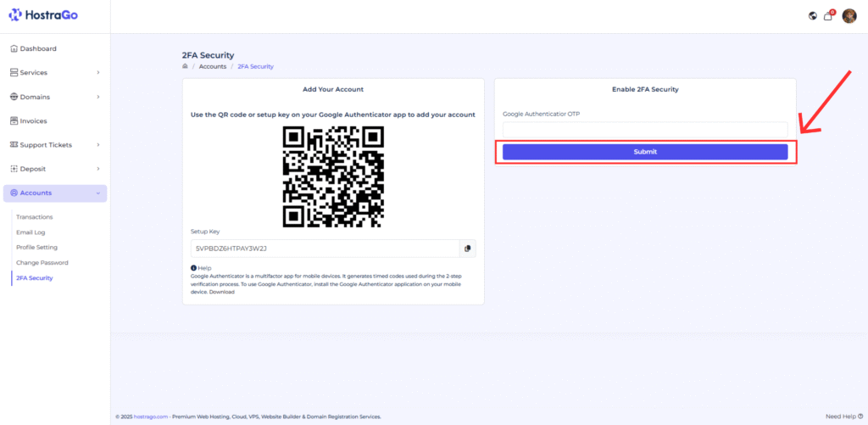
Task: Click the Services server icon
Action: (x=14, y=73)
